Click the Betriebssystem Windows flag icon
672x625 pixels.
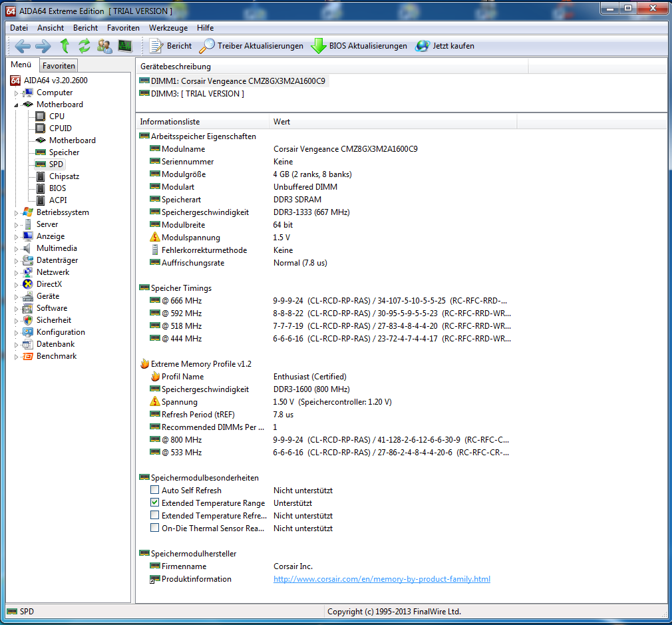[x=28, y=212]
